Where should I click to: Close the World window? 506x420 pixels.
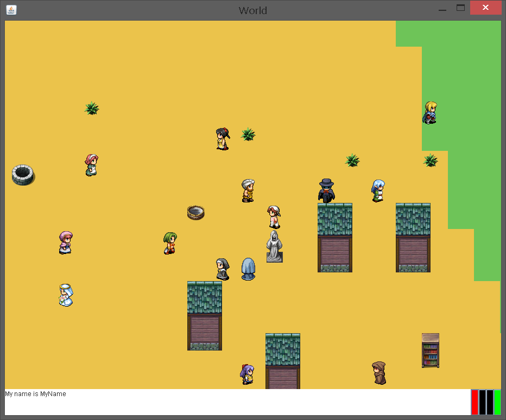[485, 8]
